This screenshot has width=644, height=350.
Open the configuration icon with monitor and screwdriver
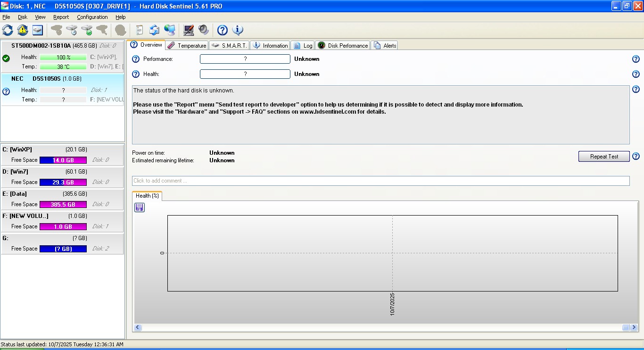pos(189,30)
